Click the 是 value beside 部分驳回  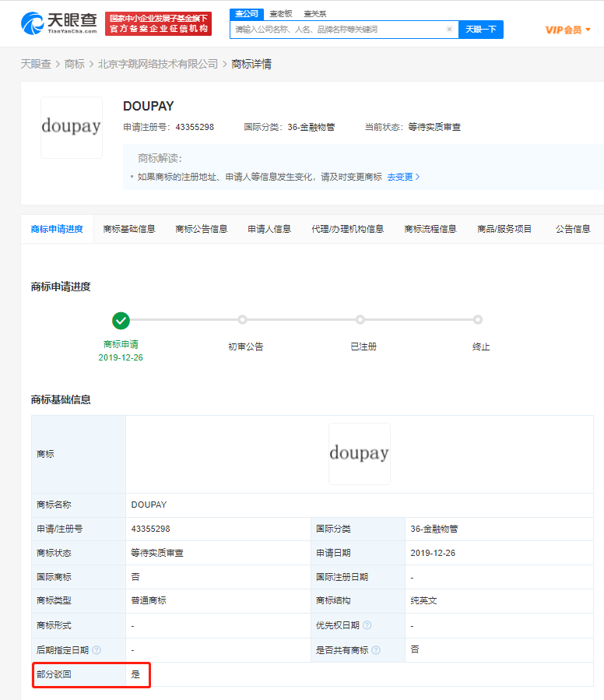coord(135,674)
